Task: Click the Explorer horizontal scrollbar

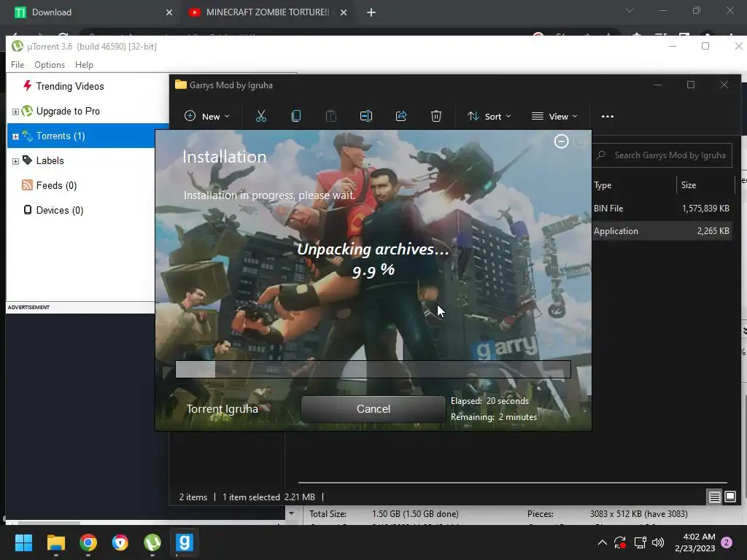Action: (x=513, y=483)
